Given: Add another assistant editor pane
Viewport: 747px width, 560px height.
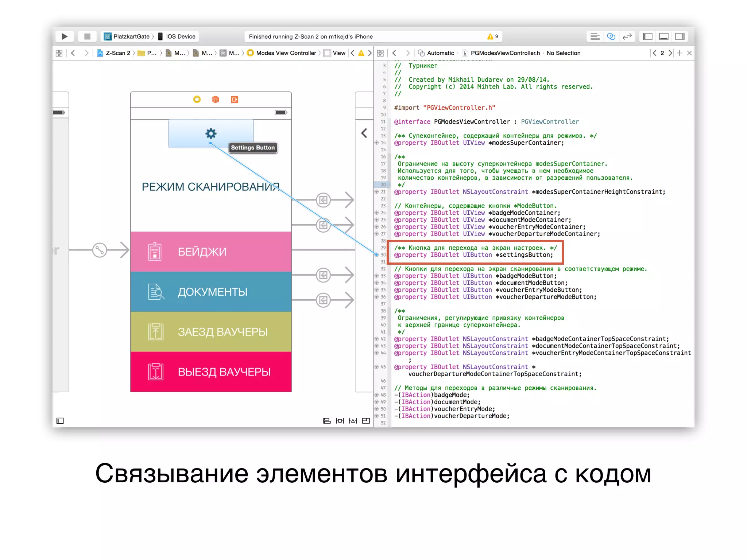Looking at the screenshot, I should click(x=680, y=53).
